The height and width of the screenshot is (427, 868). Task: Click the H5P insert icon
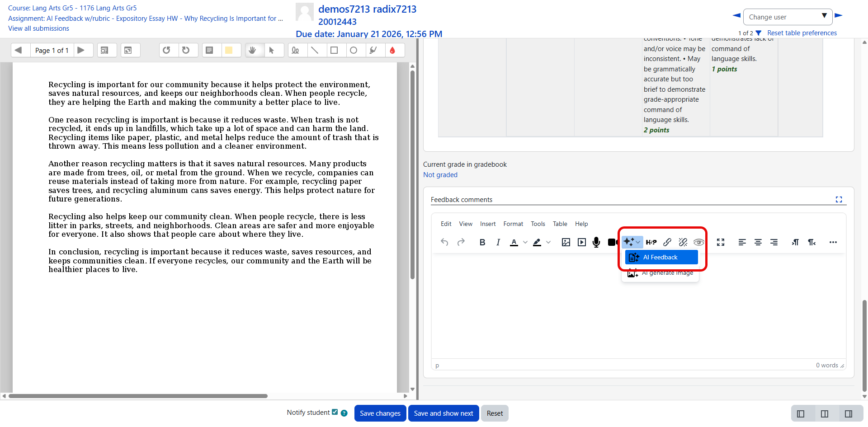pyautogui.click(x=651, y=242)
